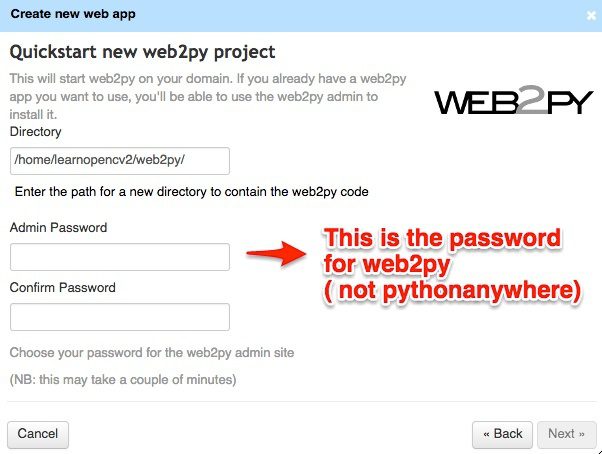Click the red 'This is the password' note

[452, 265]
